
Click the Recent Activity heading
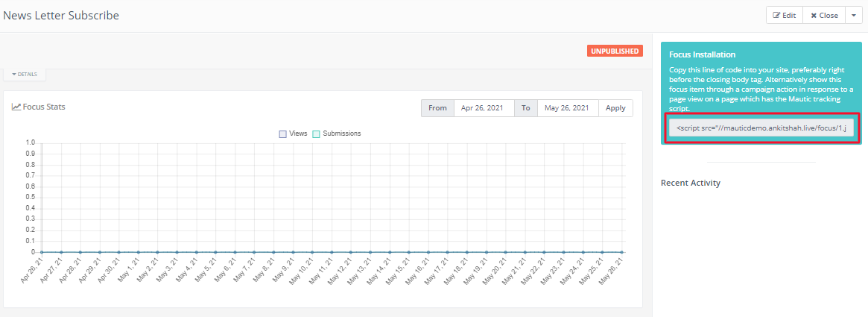pos(691,183)
